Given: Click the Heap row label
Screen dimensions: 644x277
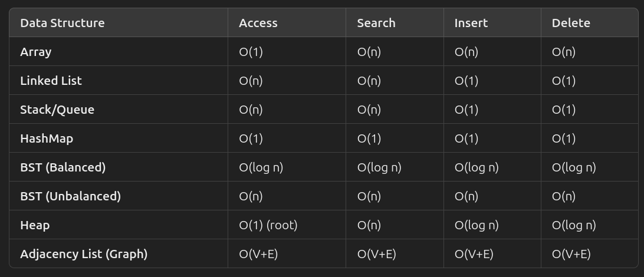Looking at the screenshot, I should point(35,225).
